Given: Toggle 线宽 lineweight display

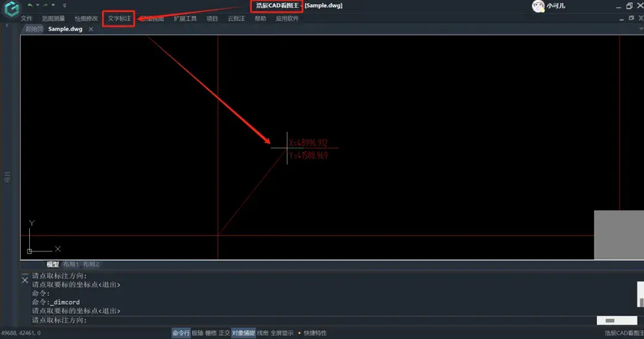Looking at the screenshot, I should coord(263,333).
